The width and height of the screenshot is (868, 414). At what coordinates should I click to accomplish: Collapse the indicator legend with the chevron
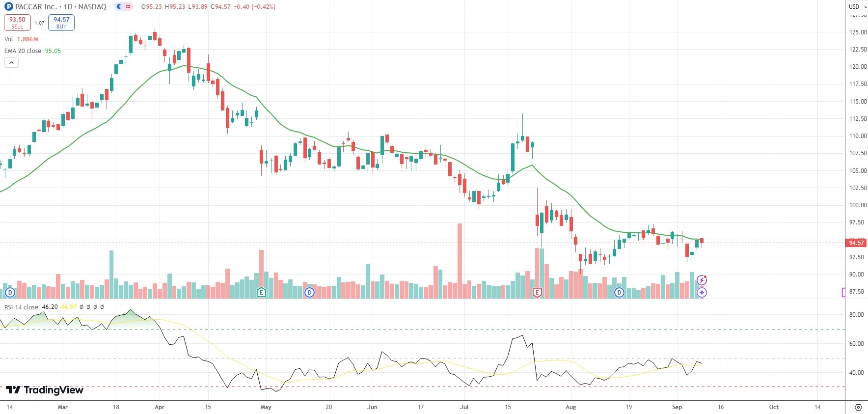11,62
